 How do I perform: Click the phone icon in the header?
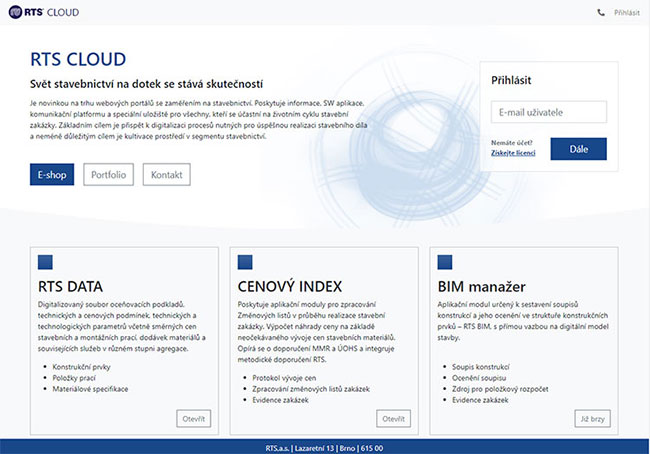pos(601,13)
